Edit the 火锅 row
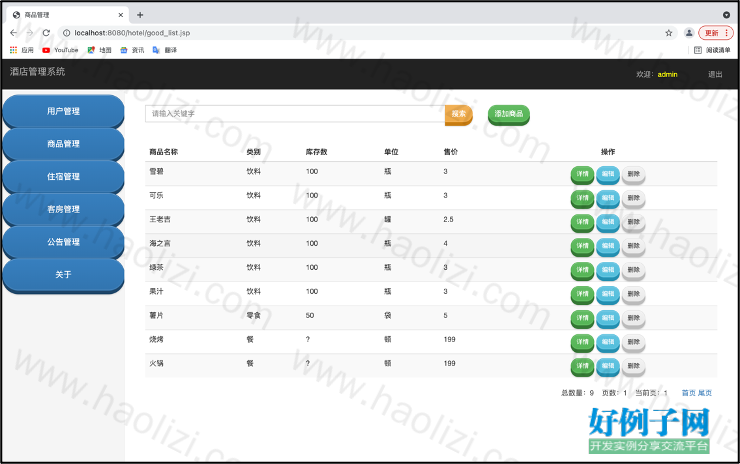This screenshot has width=740, height=464. pos(608,367)
